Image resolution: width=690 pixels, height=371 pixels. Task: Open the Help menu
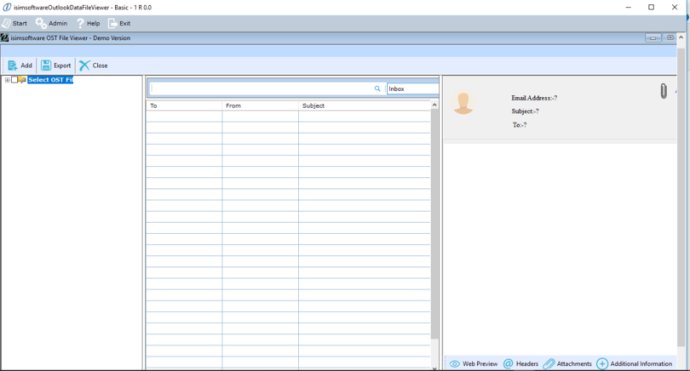pos(88,23)
